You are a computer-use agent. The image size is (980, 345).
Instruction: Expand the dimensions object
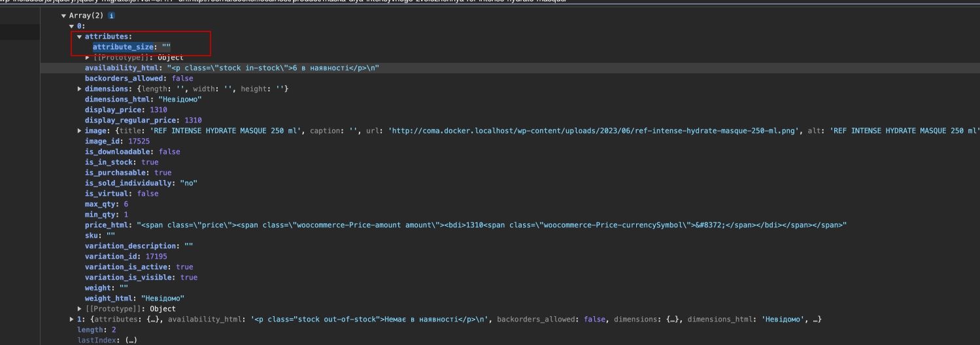80,89
